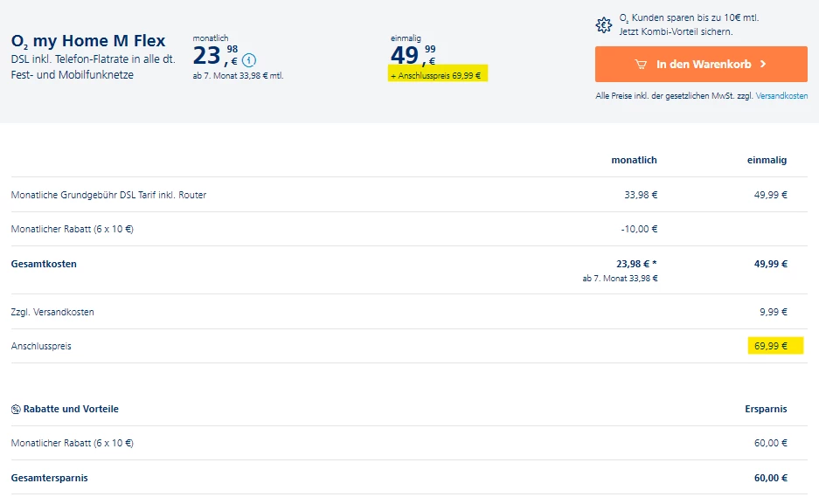
Task: Click the Gesamtkosten row label
Action: click(x=44, y=264)
